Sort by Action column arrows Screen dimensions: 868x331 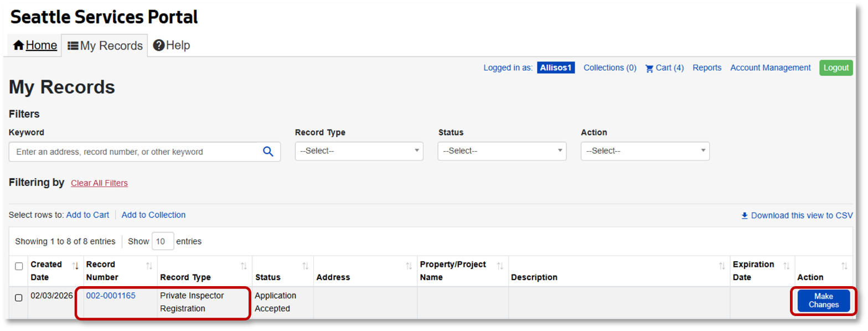(x=844, y=266)
